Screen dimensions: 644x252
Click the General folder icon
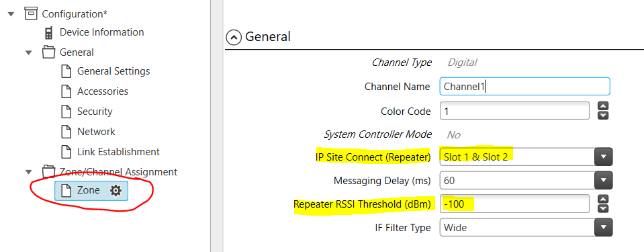[x=49, y=52]
